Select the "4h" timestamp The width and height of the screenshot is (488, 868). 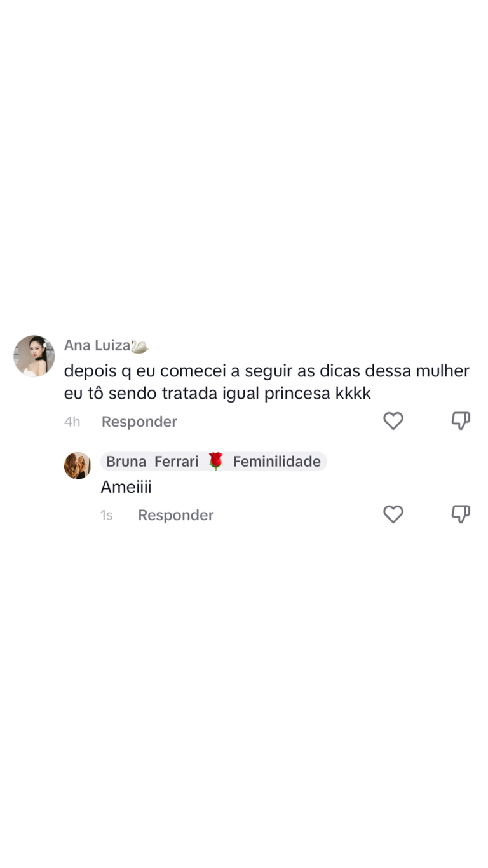pyautogui.click(x=72, y=422)
